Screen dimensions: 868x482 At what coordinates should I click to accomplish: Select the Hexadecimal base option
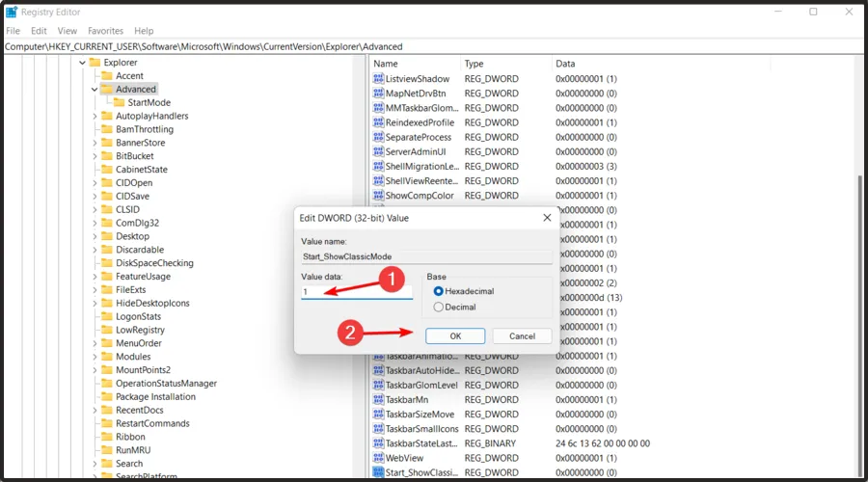[439, 291]
